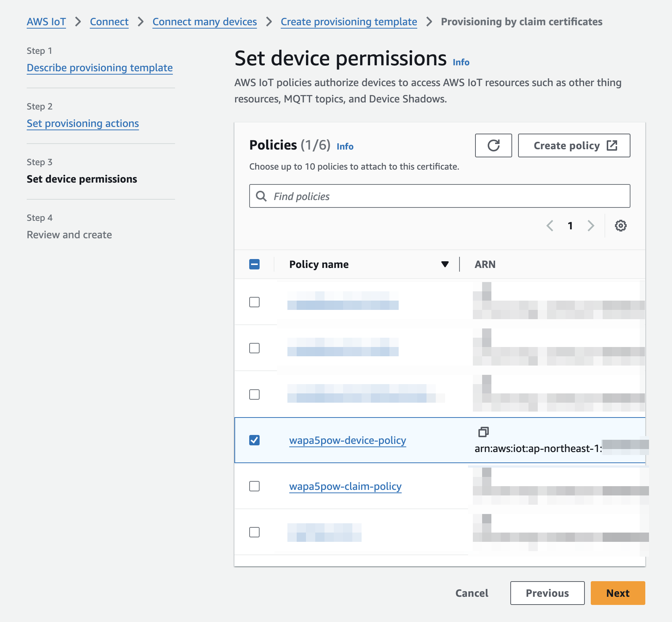Open table preferences gear icon
672x622 pixels.
(620, 226)
